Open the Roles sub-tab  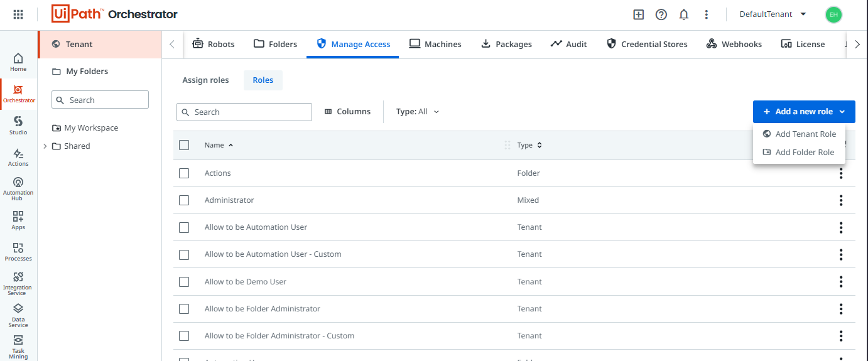click(263, 80)
